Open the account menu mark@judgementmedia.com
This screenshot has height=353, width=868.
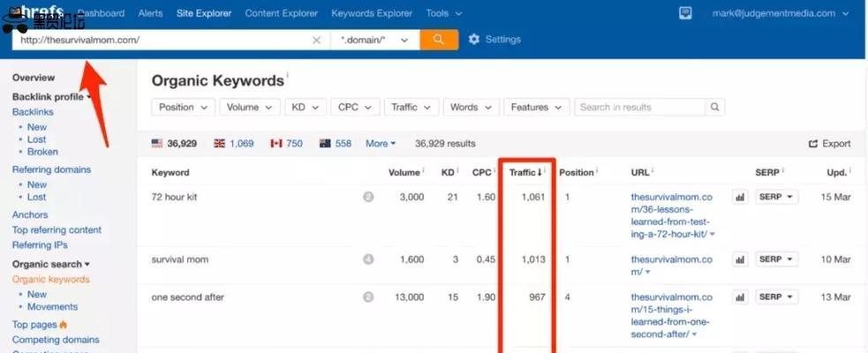[x=781, y=13]
